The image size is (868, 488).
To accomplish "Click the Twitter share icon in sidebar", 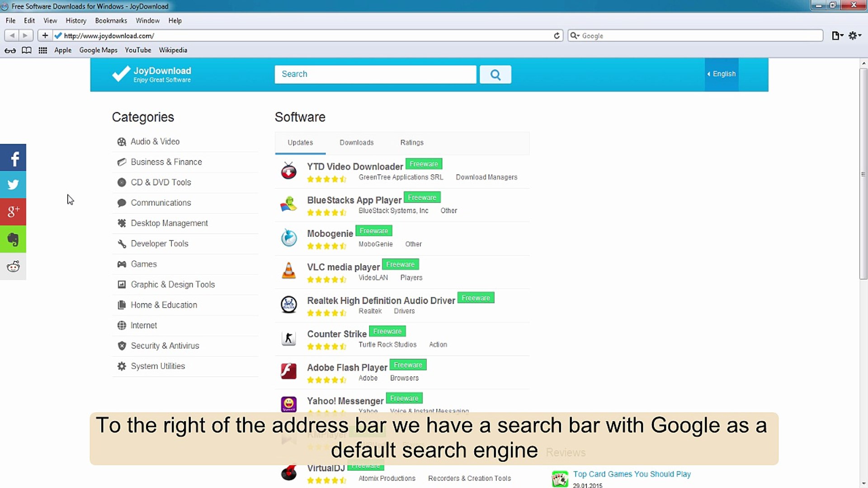I will tap(13, 185).
